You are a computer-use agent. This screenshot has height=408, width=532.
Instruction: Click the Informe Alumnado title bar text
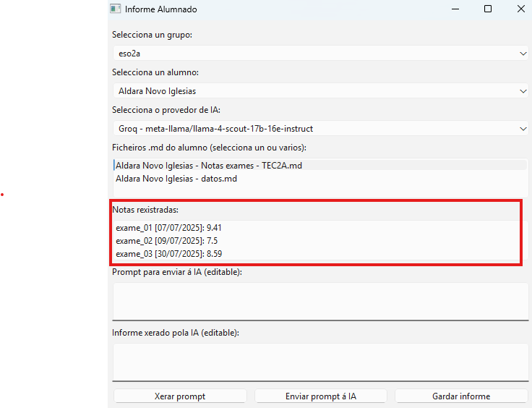(160, 9)
